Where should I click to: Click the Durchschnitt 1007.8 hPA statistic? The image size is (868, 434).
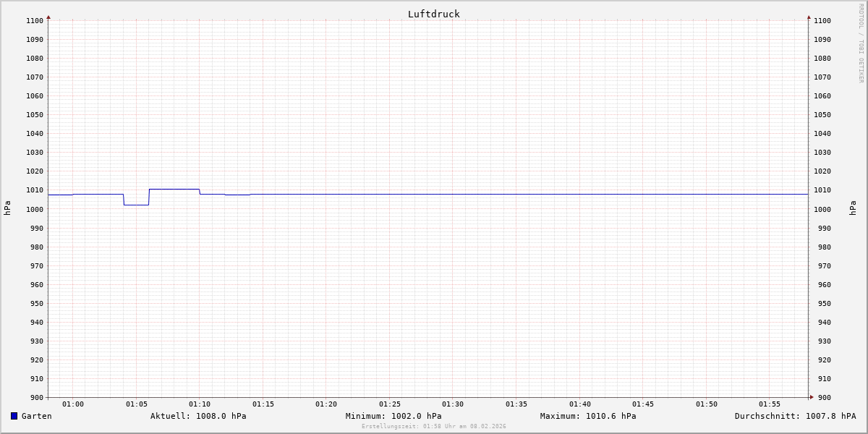pos(795,416)
